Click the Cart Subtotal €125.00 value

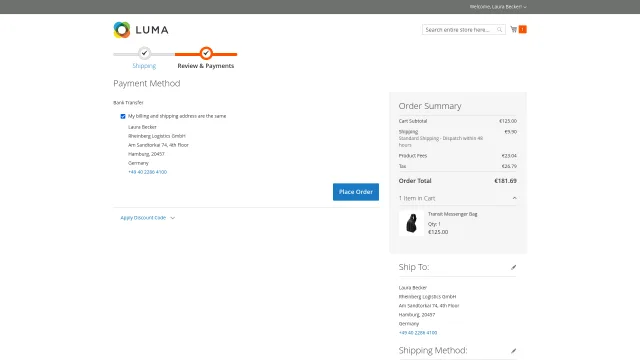(508, 121)
